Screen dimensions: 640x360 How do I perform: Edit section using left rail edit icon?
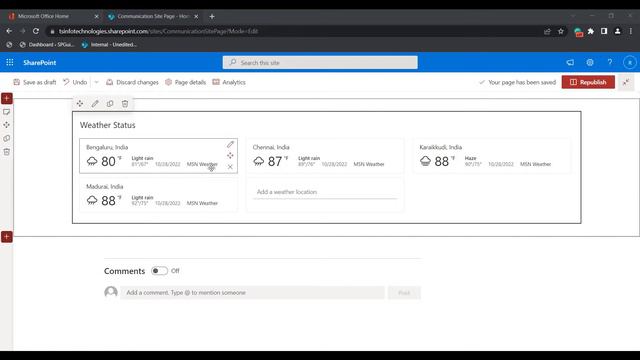tap(7, 111)
